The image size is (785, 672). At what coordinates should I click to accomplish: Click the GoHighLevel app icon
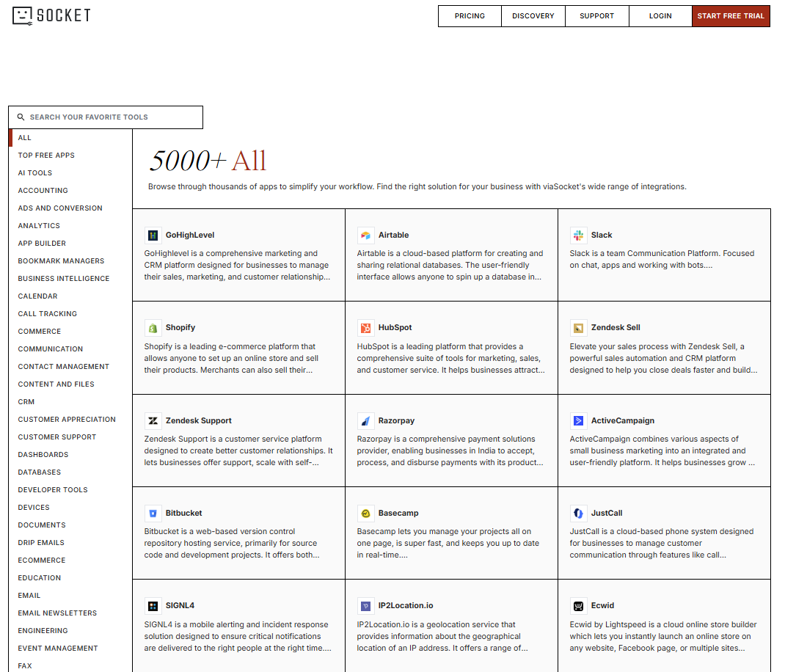coord(153,235)
